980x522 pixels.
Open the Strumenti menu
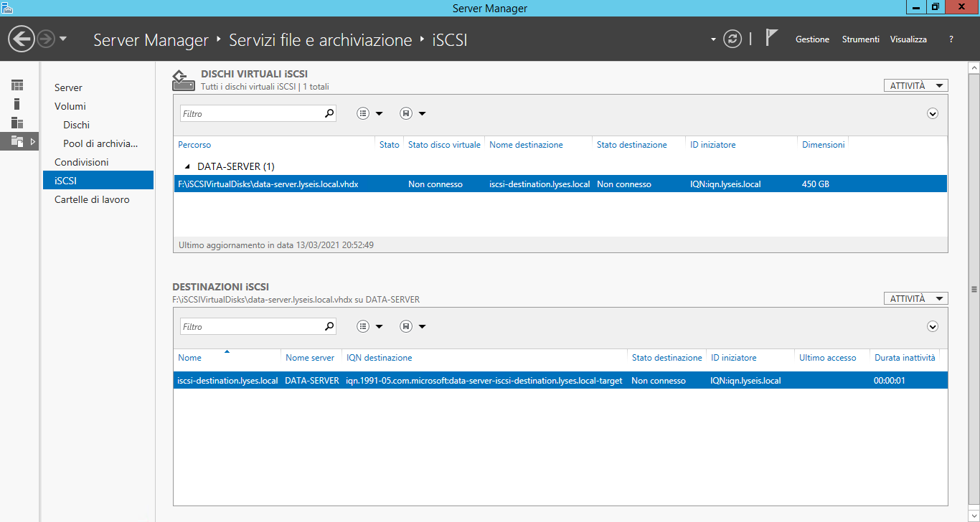click(x=860, y=39)
